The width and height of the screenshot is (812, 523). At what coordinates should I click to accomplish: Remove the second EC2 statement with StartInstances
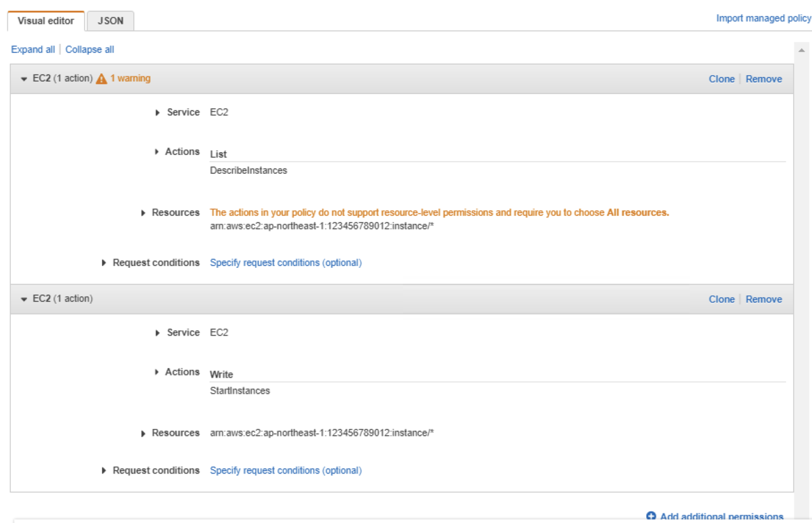[x=764, y=299]
